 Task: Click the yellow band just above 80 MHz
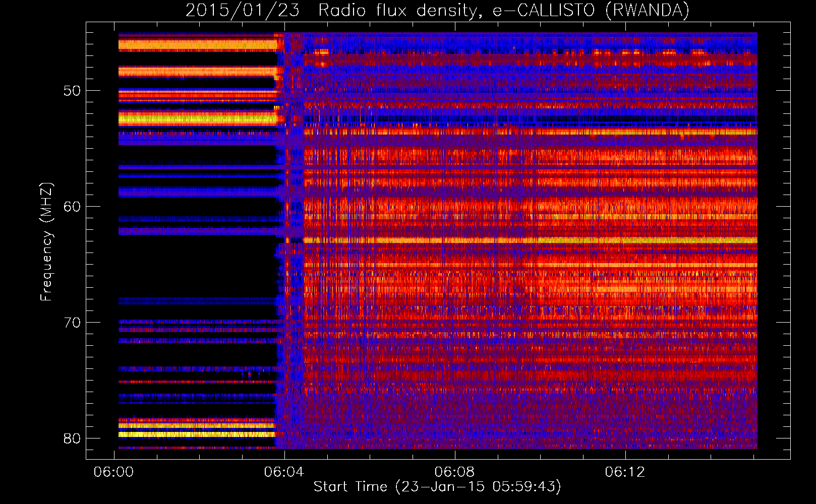[x=197, y=434]
